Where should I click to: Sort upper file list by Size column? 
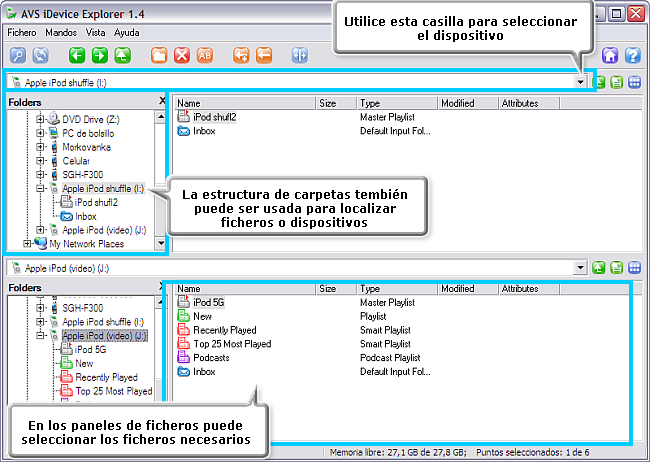coord(337,103)
